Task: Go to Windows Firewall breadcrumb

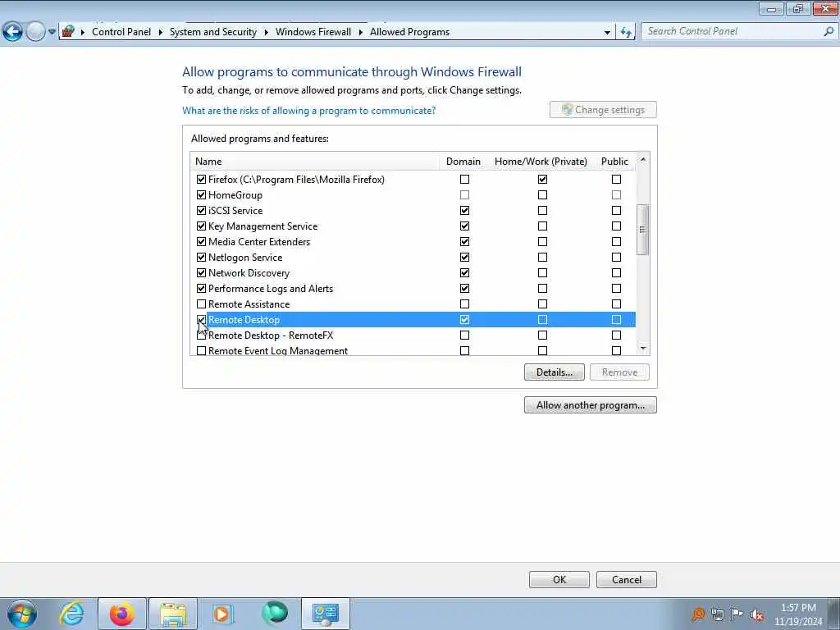Action: click(x=313, y=32)
